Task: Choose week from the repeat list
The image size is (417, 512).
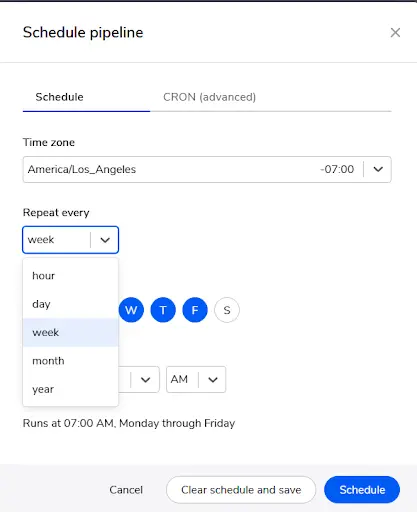Action: click(x=70, y=332)
